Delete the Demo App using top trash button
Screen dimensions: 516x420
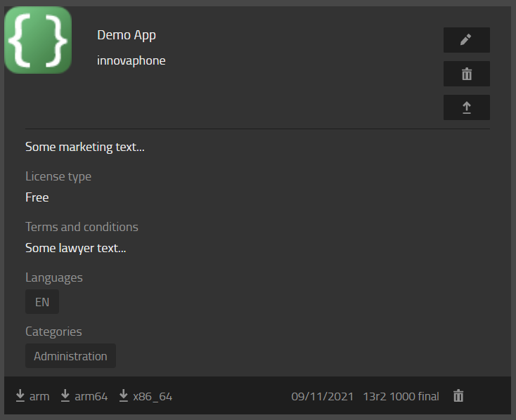pos(466,74)
